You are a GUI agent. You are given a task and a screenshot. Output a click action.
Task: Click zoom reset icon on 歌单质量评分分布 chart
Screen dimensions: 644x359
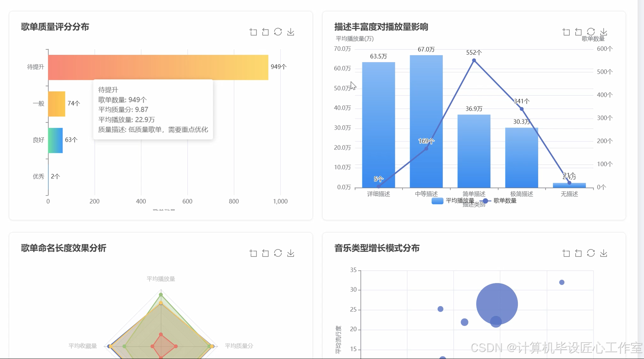265,32
